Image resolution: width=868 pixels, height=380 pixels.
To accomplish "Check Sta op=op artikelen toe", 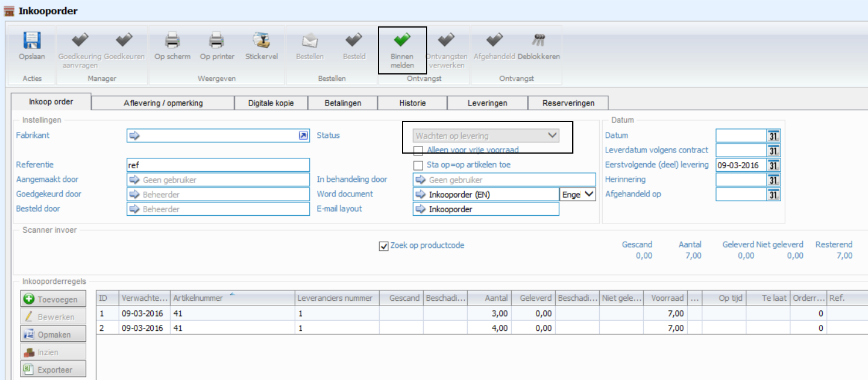I will coord(418,165).
